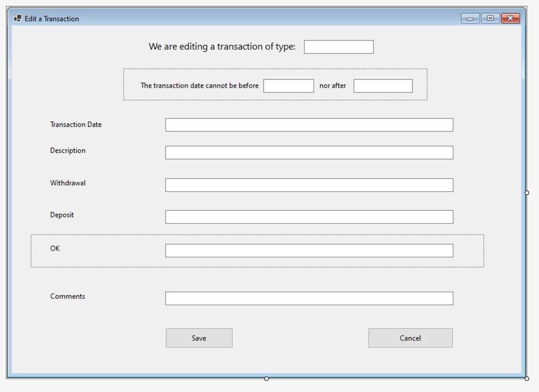The height and width of the screenshot is (392, 539).
Task: Click the form icon in the title bar
Action: click(18, 18)
